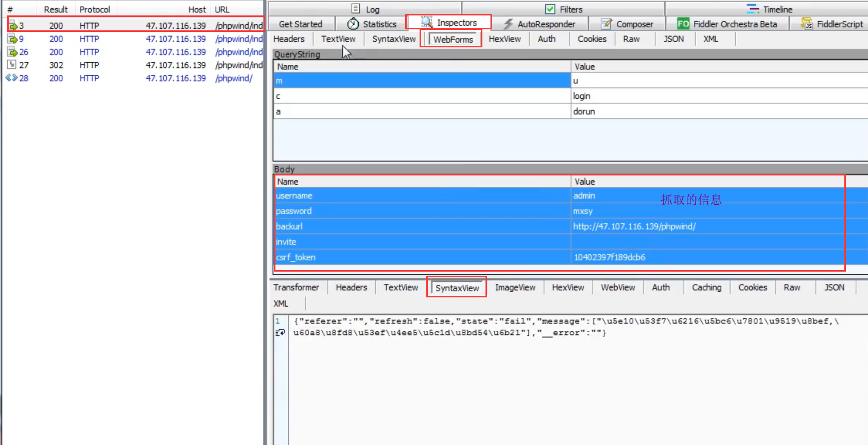The height and width of the screenshot is (445, 868).
Task: Sort sessions by Protocol column header
Action: [x=95, y=9]
